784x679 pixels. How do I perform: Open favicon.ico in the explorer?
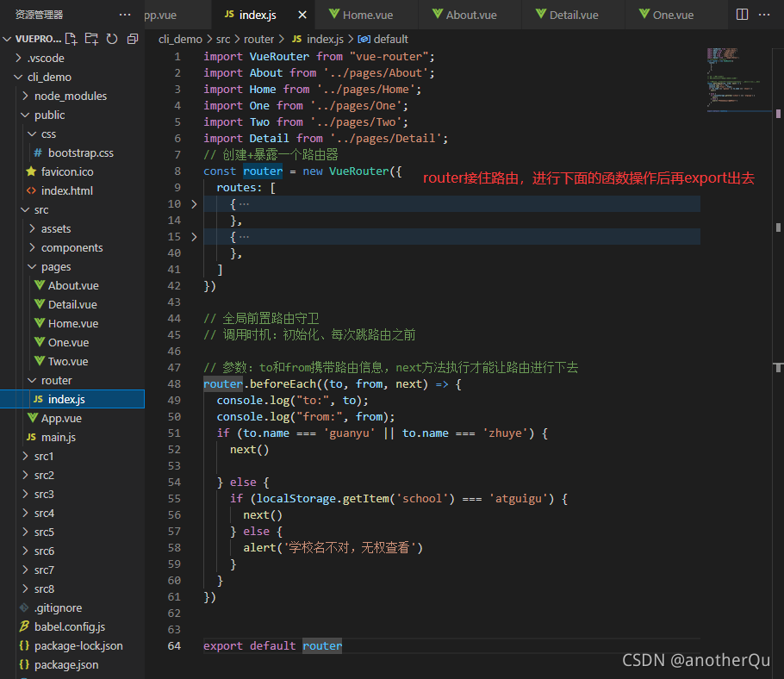72,172
